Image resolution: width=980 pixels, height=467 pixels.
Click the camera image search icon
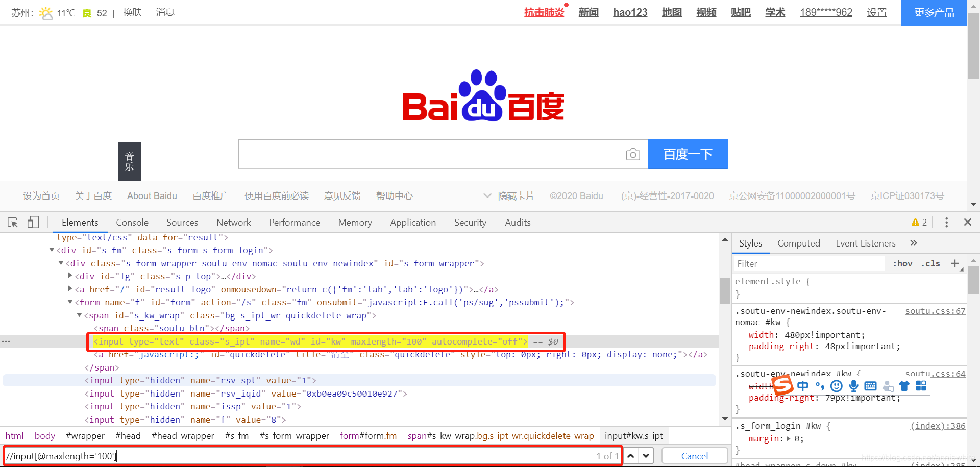click(x=633, y=154)
